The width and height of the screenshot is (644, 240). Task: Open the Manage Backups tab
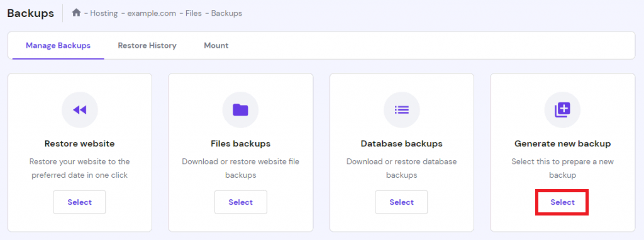click(x=58, y=45)
